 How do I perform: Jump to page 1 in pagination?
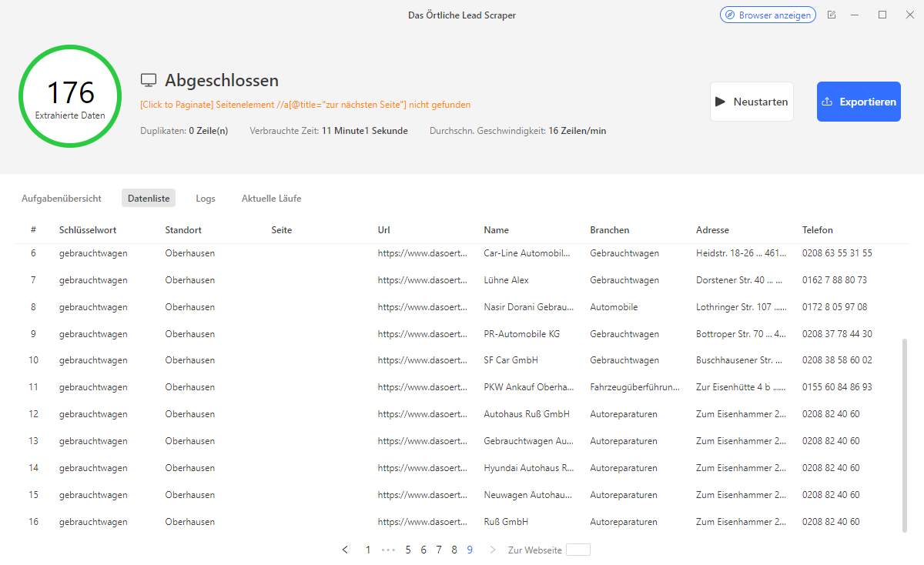(x=368, y=550)
